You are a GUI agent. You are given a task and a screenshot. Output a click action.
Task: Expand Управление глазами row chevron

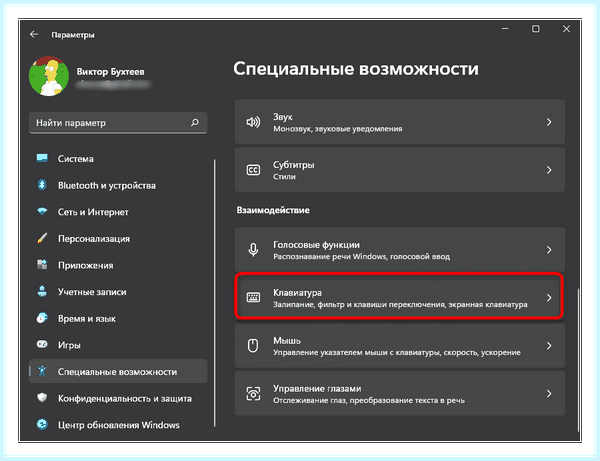coord(549,393)
